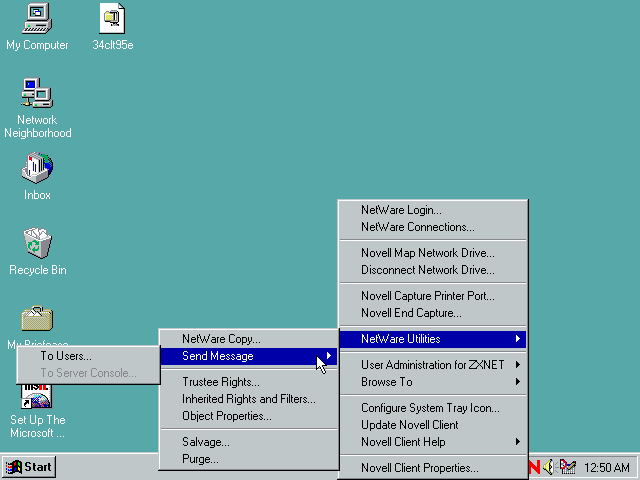Click the 12:50 AM clock
Image resolution: width=640 pixels, height=480 pixels.
[x=607, y=467]
